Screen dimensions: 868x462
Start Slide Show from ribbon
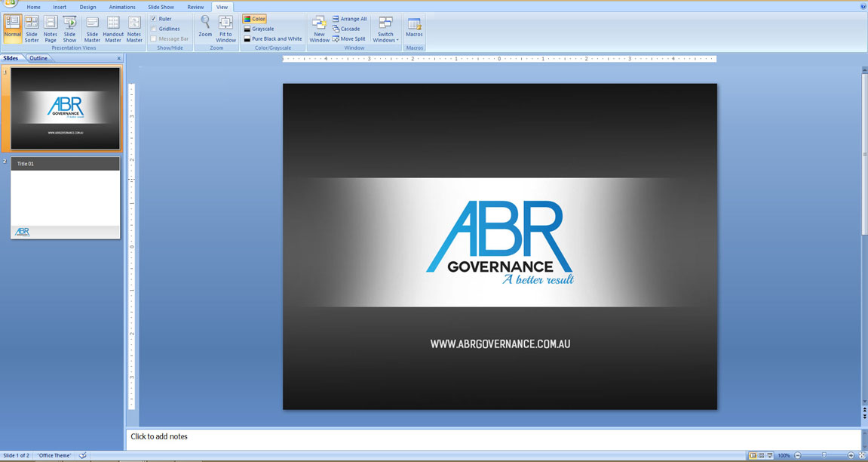click(x=69, y=29)
